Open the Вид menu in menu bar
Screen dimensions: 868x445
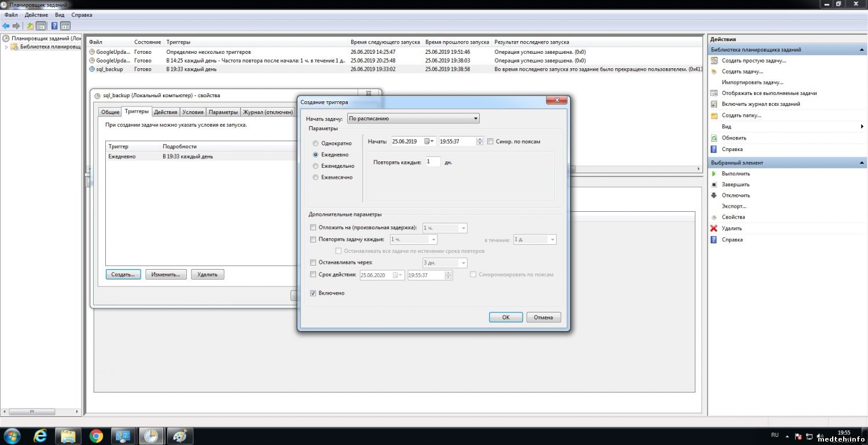[60, 15]
